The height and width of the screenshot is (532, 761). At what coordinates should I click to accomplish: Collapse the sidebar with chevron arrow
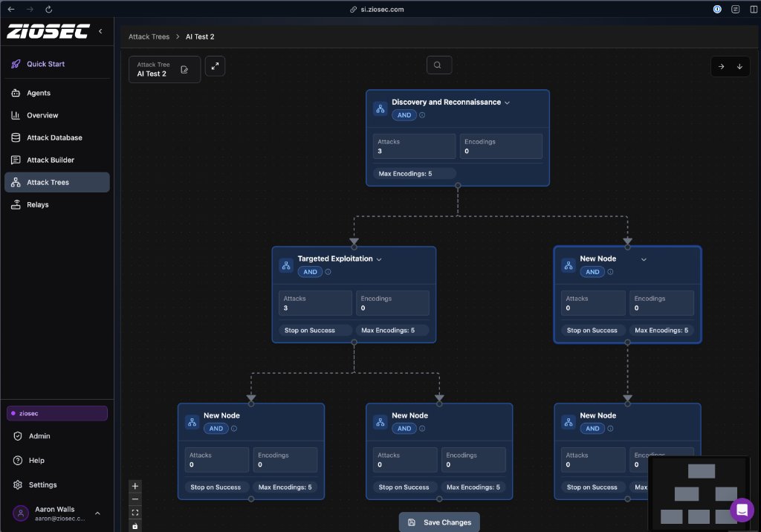(100, 31)
